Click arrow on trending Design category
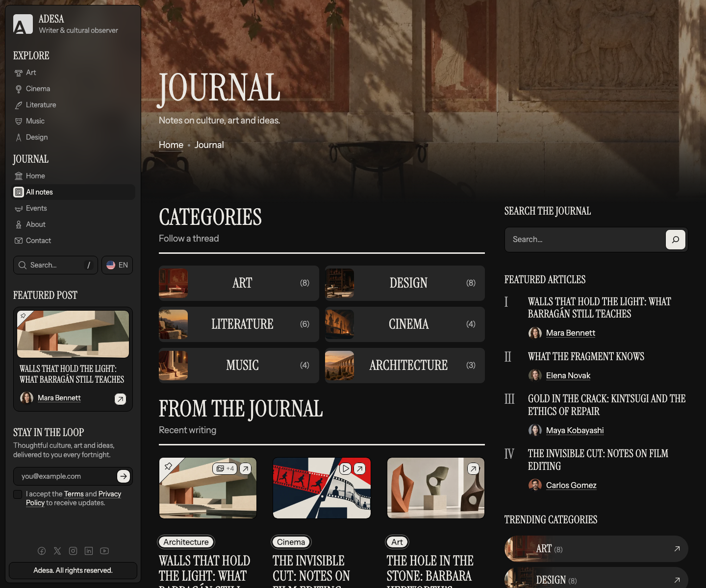The image size is (706, 588). [x=677, y=580]
